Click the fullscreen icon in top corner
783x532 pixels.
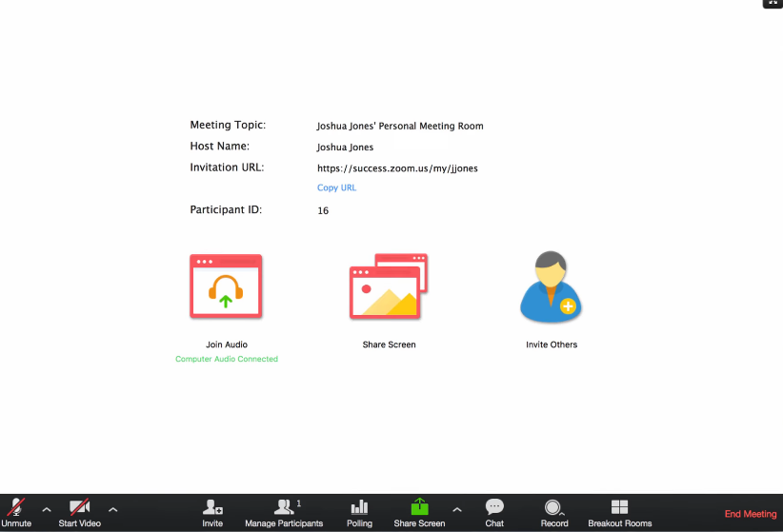point(773,4)
